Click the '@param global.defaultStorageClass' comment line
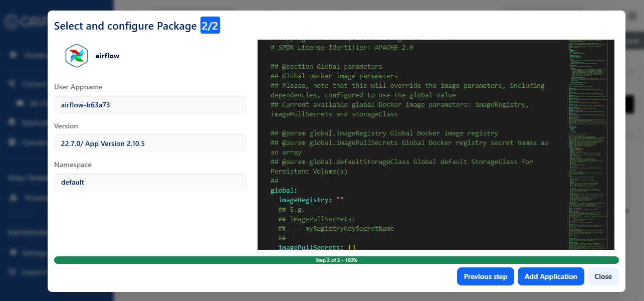The height and width of the screenshot is (301, 644). pos(402,167)
